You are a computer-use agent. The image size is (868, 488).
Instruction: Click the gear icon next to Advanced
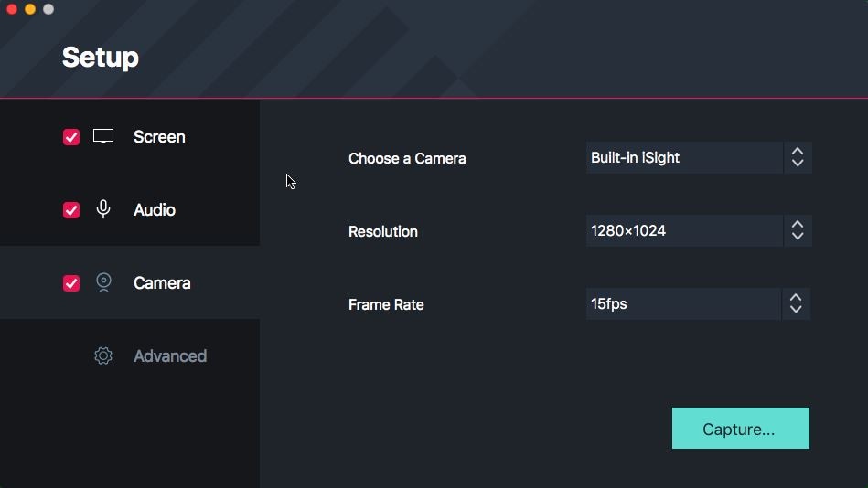pos(103,355)
